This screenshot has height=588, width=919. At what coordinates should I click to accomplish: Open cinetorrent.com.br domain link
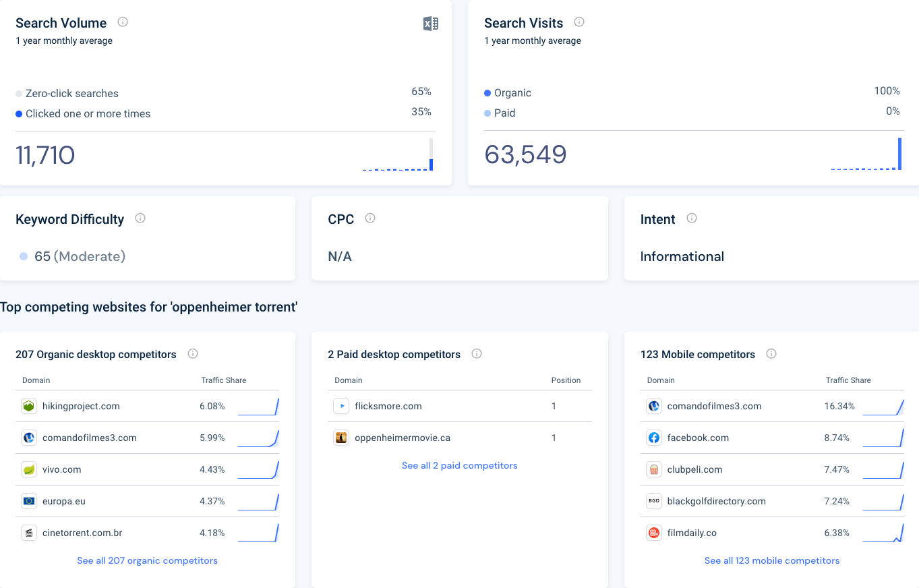point(82,533)
